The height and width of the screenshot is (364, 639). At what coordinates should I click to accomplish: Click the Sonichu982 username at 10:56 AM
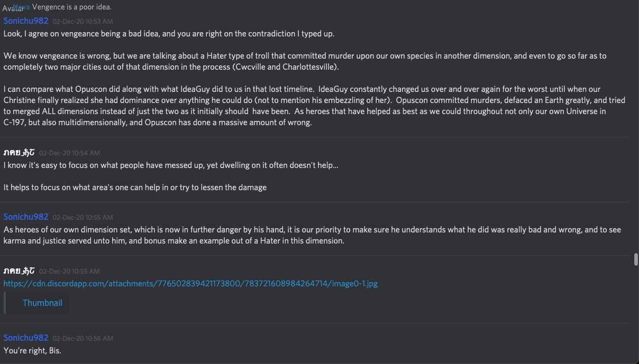pyautogui.click(x=26, y=338)
